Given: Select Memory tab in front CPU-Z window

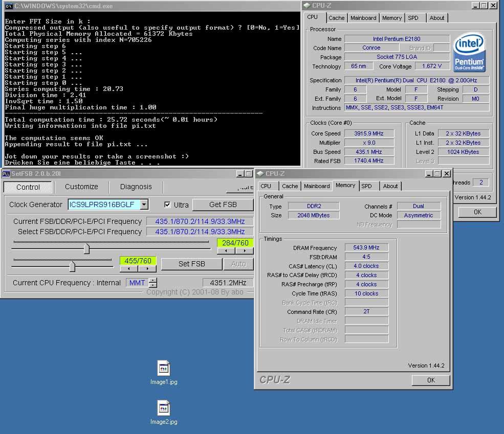Looking at the screenshot, I should pos(345,186).
